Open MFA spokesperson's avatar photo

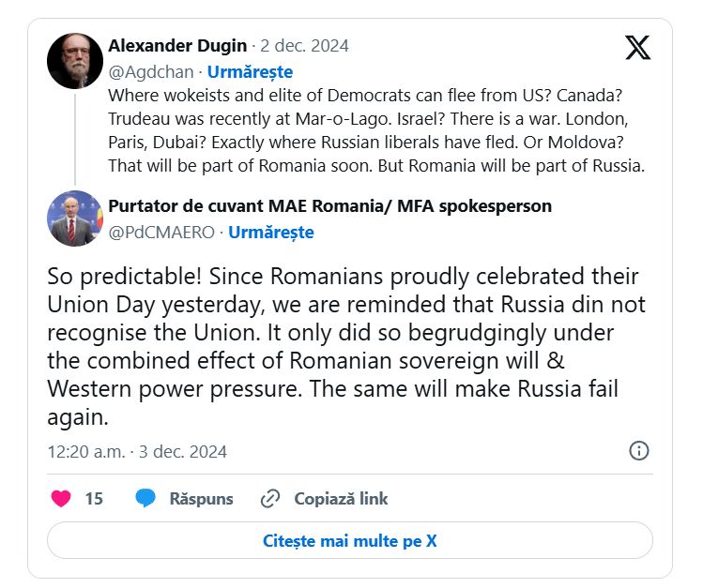coord(75,219)
